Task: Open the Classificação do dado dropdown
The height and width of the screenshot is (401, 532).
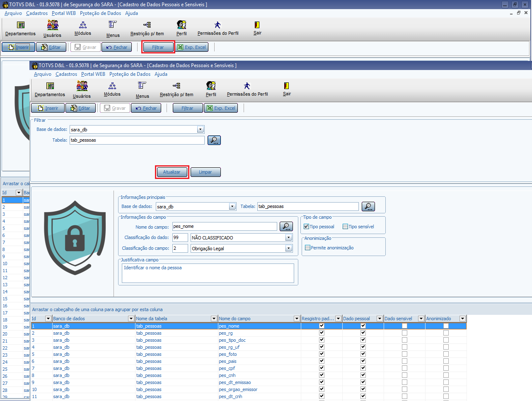Action: point(289,238)
